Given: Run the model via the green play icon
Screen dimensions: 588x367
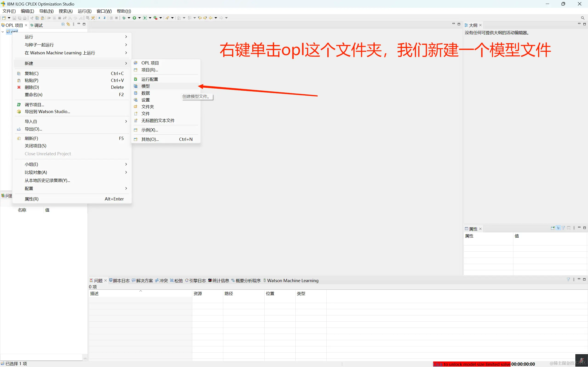Looking at the screenshot, I should tap(135, 18).
